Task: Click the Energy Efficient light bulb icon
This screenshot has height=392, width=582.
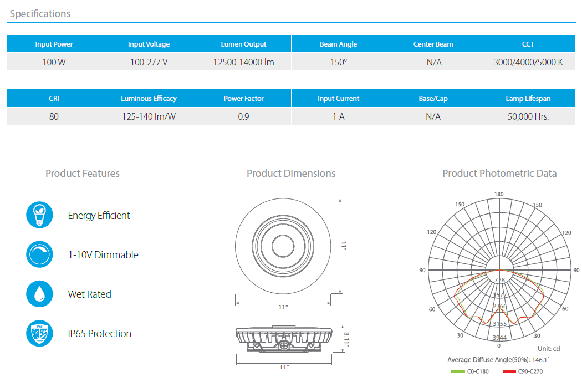Action: coord(39,215)
